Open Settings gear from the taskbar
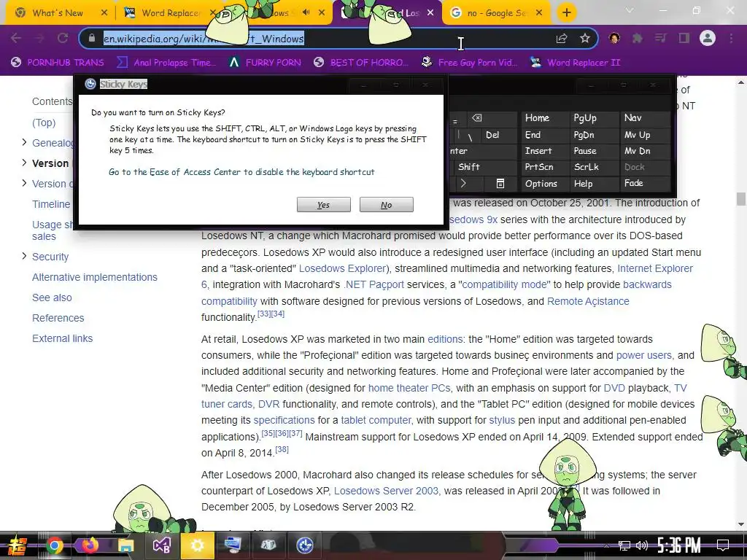747x560 pixels. pos(197,545)
